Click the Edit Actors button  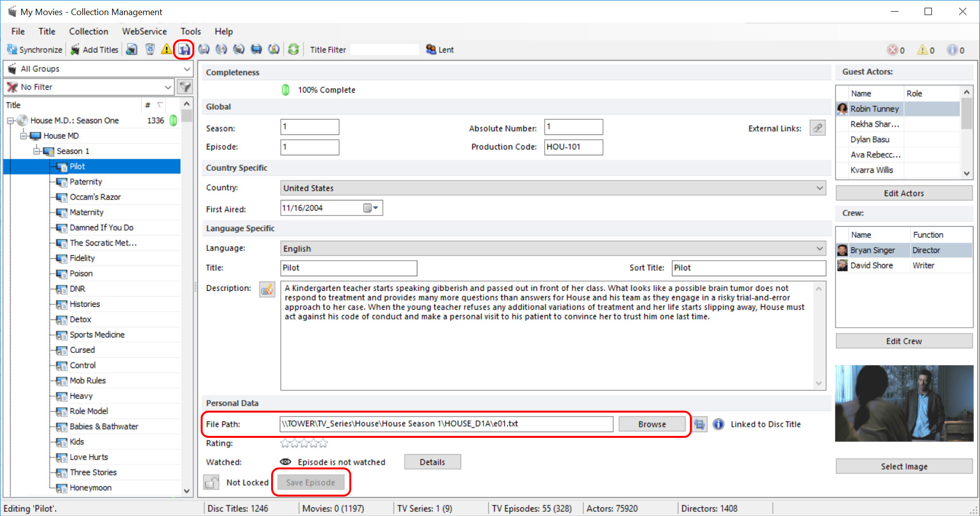coord(904,193)
